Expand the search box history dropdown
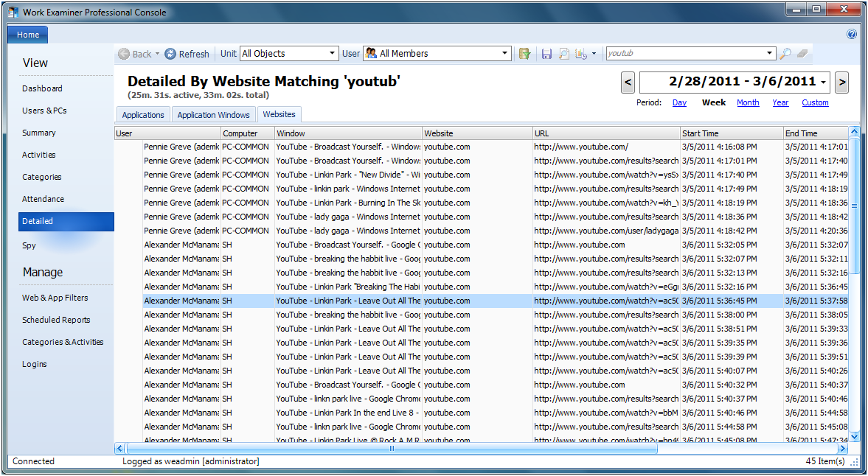The image size is (868, 476). coord(769,54)
